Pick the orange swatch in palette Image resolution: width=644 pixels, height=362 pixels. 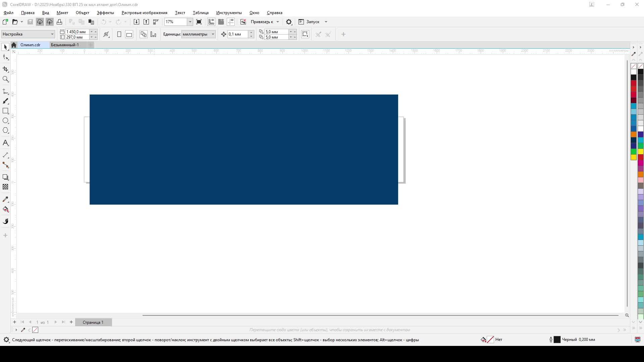click(x=634, y=134)
